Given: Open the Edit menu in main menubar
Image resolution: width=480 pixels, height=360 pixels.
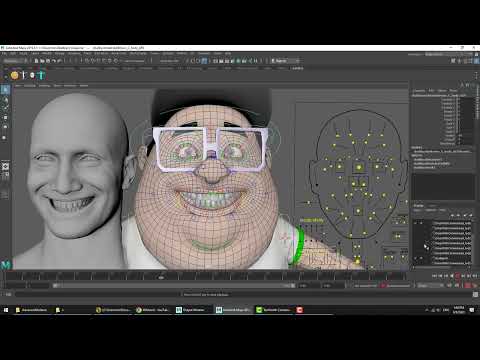Looking at the screenshot, I should pyautogui.click(x=13, y=53).
